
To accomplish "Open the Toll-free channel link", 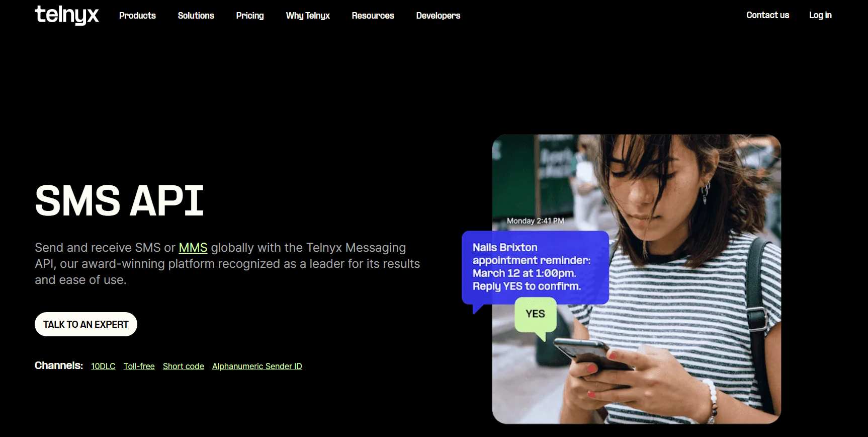I will click(x=139, y=366).
